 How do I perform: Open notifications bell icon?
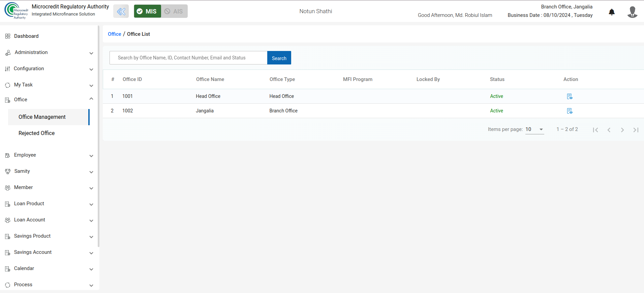click(612, 12)
